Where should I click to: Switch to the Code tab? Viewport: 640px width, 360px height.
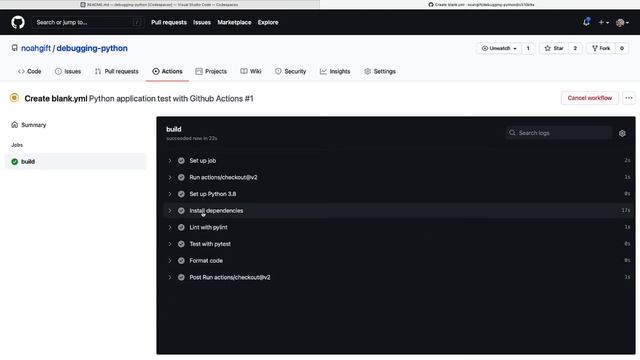(x=29, y=71)
